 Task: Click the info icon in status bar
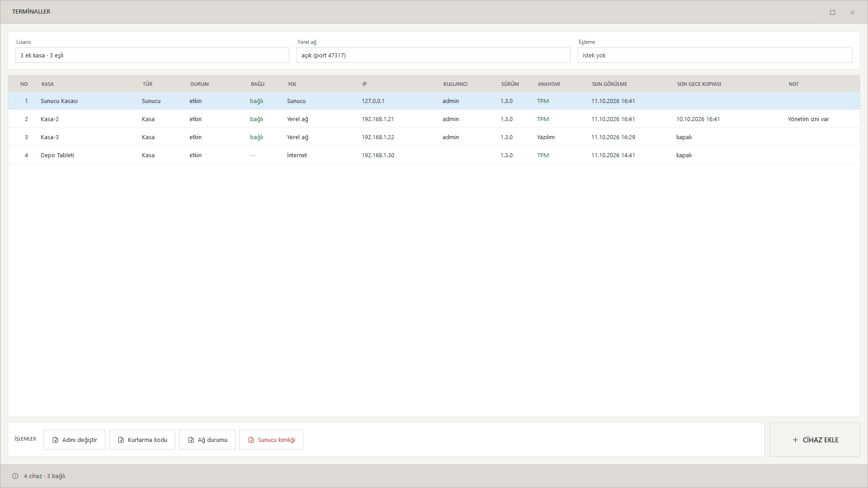click(x=15, y=476)
